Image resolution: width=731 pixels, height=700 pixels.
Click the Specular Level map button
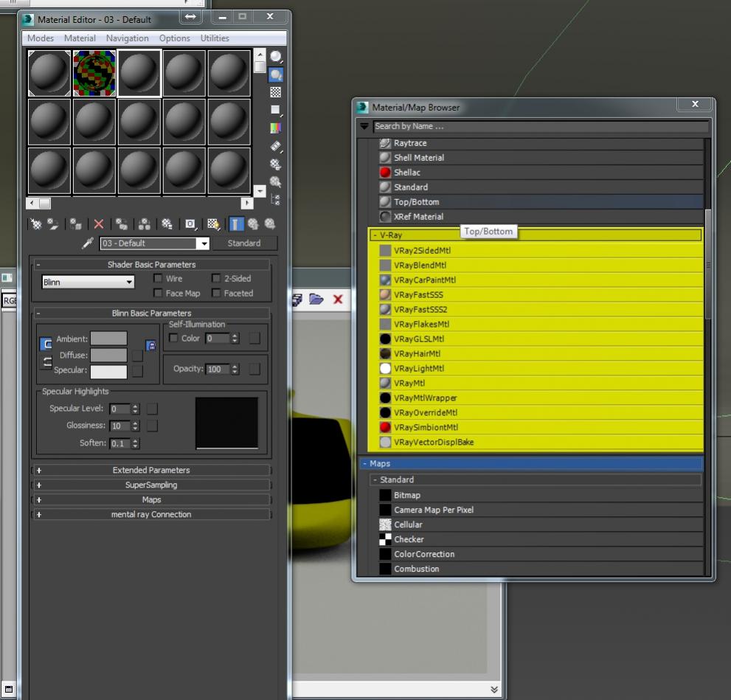[152, 409]
